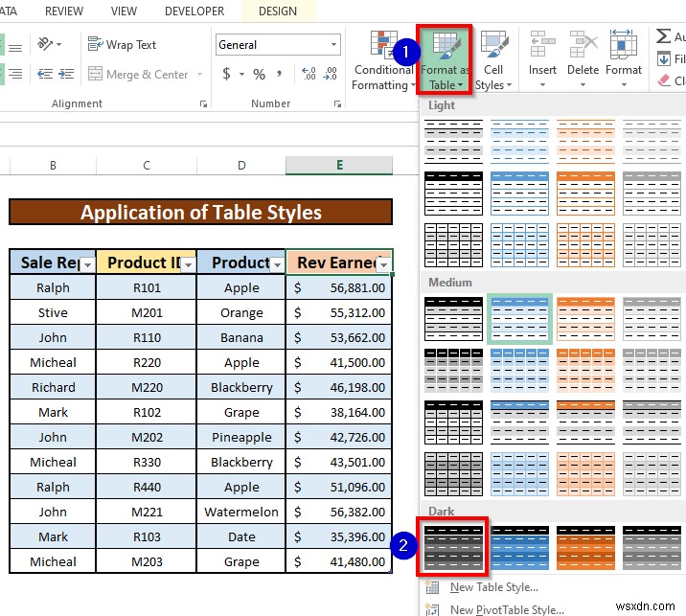Select the blue Dark table style

(519, 548)
